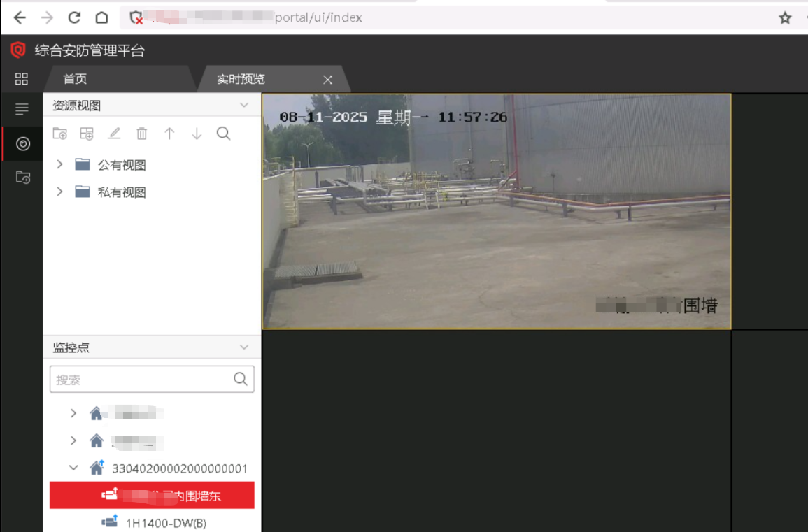
Task: Select the 1H1400-DW(B) camera
Action: point(166,523)
